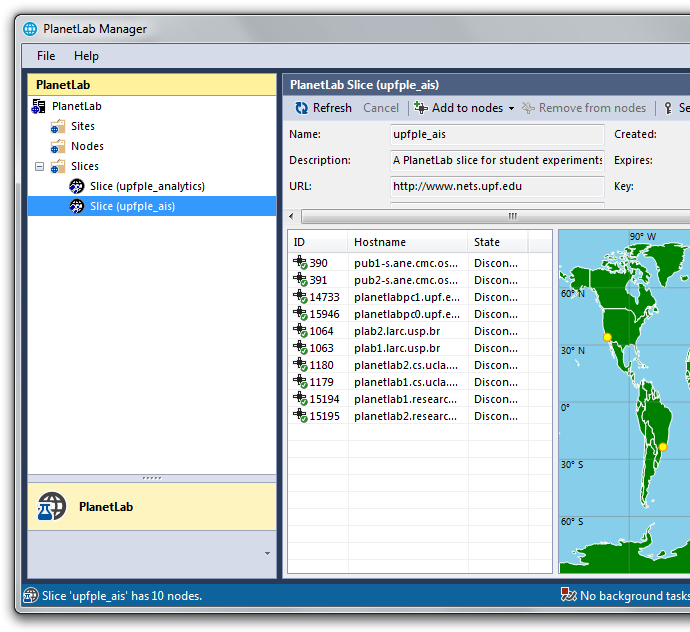This screenshot has height=632, width=690.
Task: Select hostname planetlab1.cs.ucla....
Action: 406,382
